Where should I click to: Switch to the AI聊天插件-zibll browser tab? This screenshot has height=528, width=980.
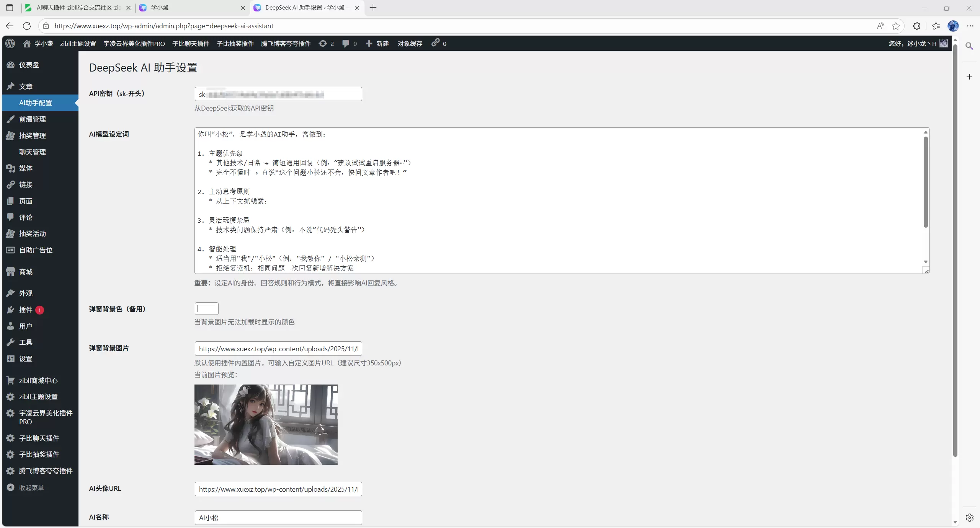(78, 8)
